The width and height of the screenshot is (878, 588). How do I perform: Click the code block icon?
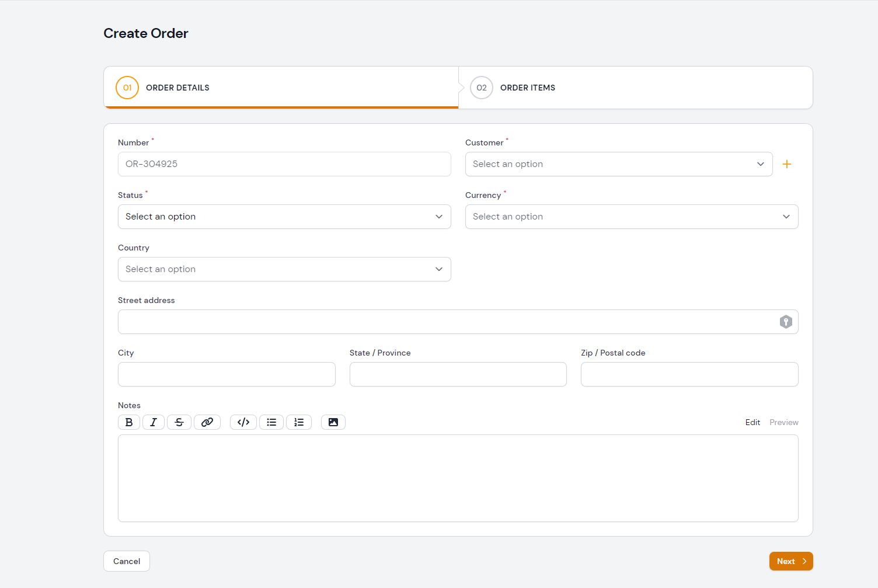(x=243, y=422)
